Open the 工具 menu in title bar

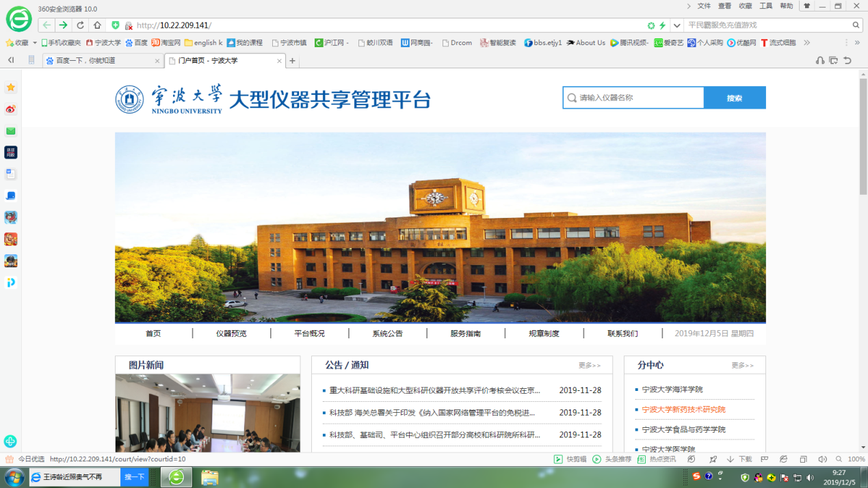[x=765, y=6]
